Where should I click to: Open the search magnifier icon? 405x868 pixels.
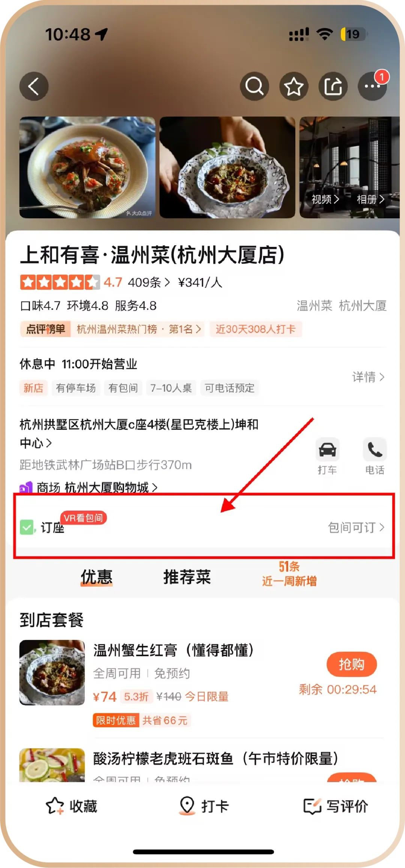(255, 86)
